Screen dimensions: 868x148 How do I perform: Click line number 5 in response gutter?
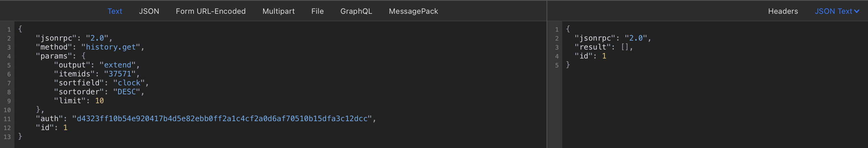click(556, 65)
